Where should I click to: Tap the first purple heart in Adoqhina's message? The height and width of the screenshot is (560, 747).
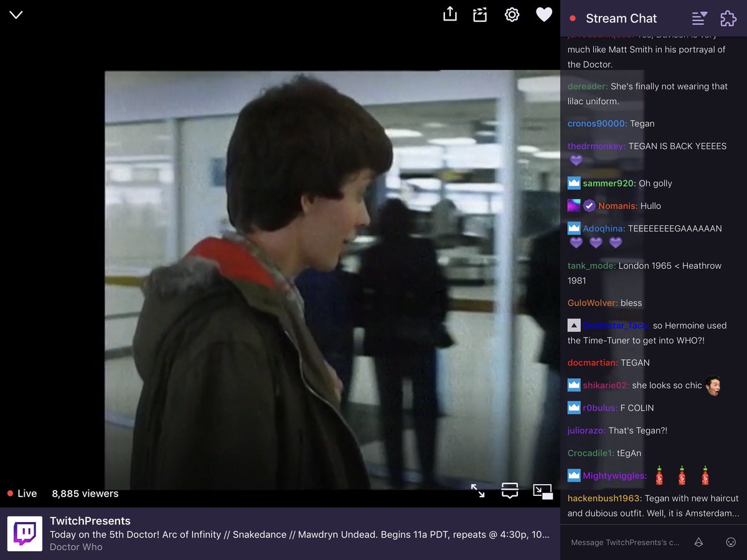tap(576, 243)
